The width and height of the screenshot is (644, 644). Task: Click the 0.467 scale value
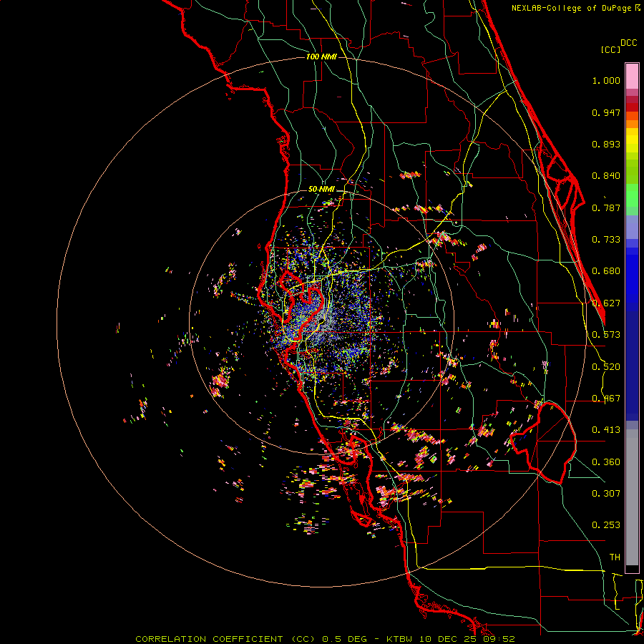pos(605,399)
